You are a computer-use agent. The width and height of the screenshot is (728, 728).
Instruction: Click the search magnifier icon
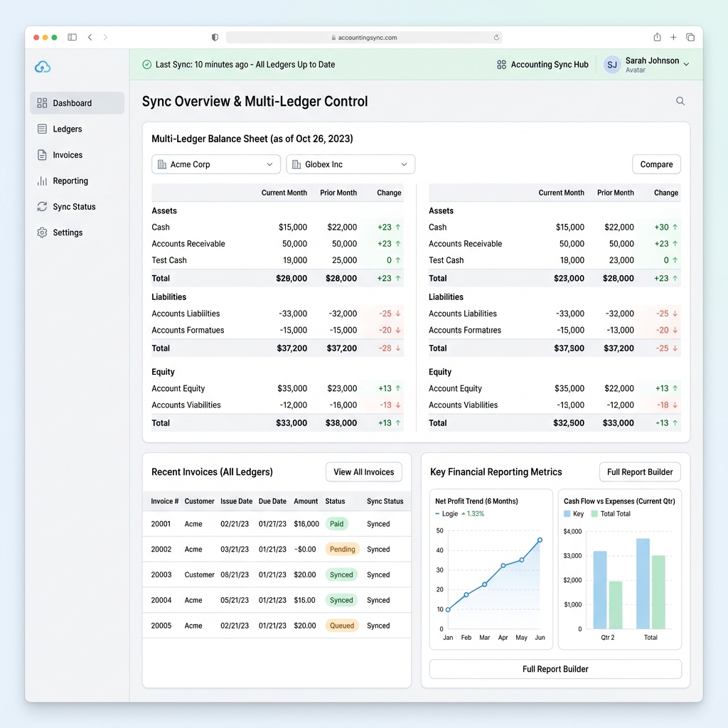pyautogui.click(x=680, y=101)
